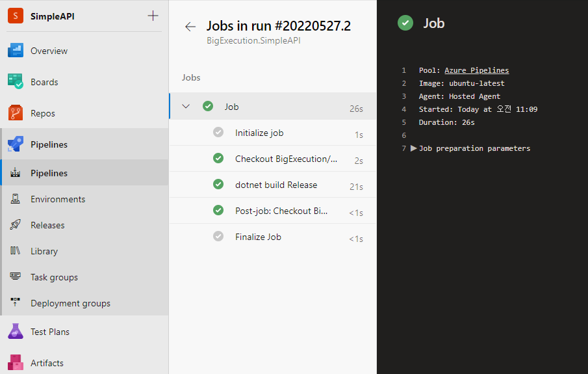Image resolution: width=588 pixels, height=374 pixels.
Task: Select the Pipelines section header
Action: 84,144
